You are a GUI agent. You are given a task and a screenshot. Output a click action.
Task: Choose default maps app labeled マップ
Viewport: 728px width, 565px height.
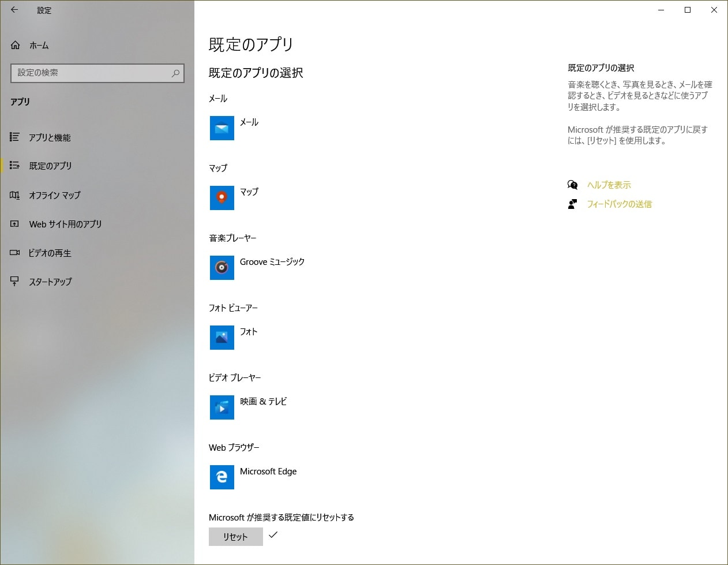tap(249, 192)
